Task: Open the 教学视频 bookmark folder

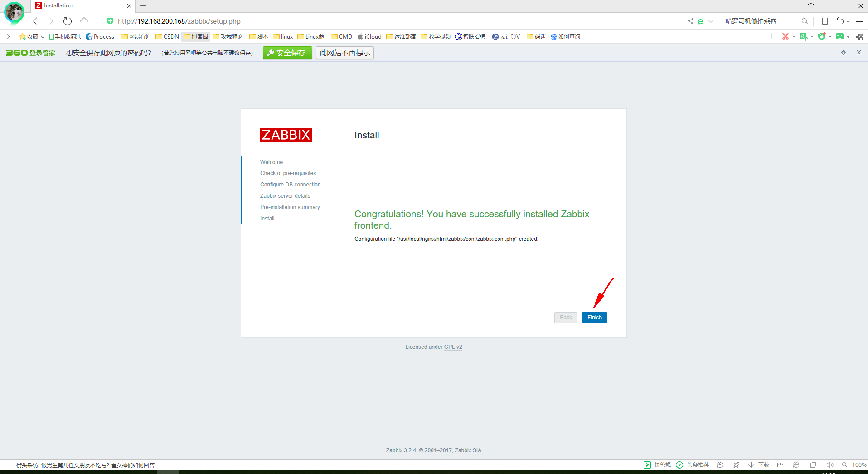Action: click(436, 37)
